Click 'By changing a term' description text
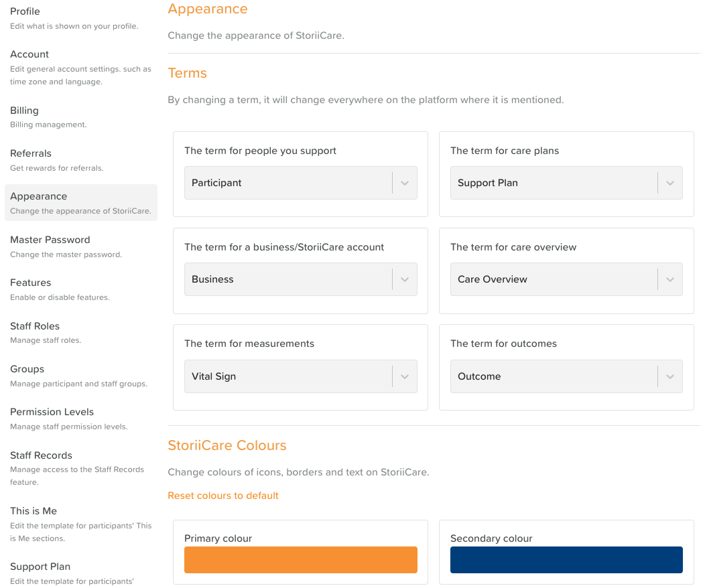 click(x=365, y=100)
